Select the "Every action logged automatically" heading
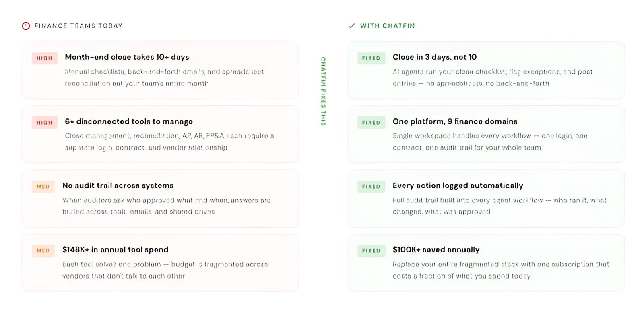 click(x=458, y=186)
